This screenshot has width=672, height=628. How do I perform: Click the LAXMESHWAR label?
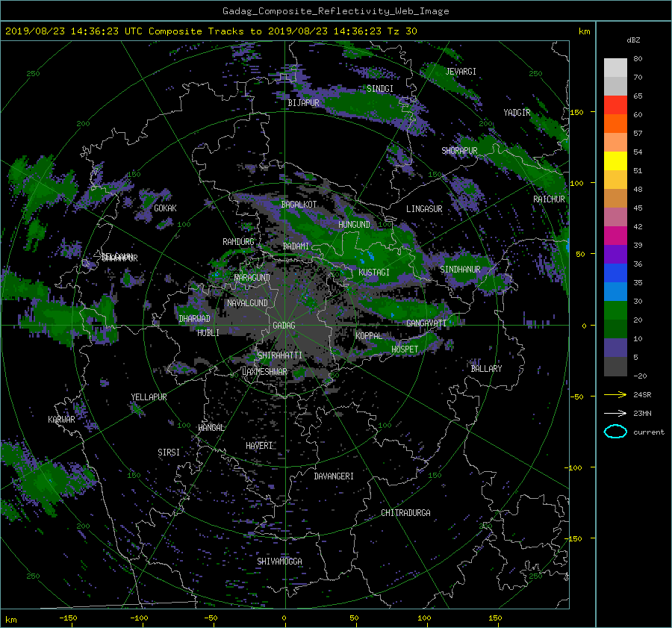[264, 372]
